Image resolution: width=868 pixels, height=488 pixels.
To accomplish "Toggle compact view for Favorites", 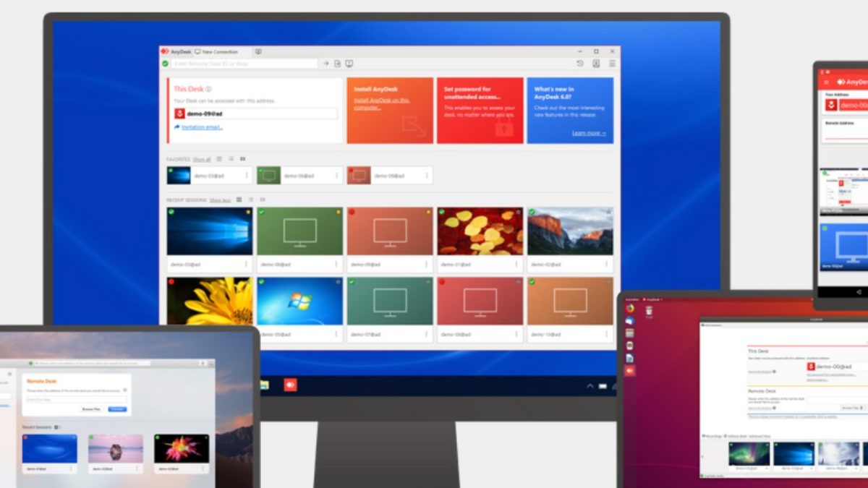I will pos(231,159).
